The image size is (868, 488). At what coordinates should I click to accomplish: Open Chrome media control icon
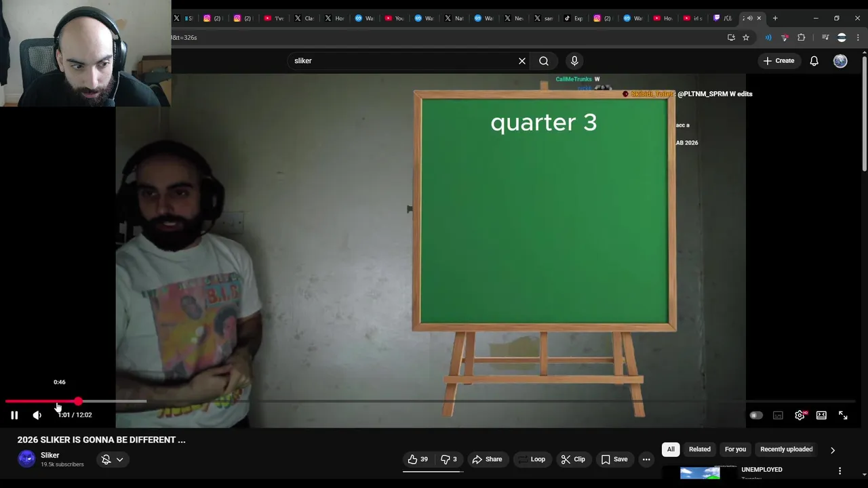(825, 37)
